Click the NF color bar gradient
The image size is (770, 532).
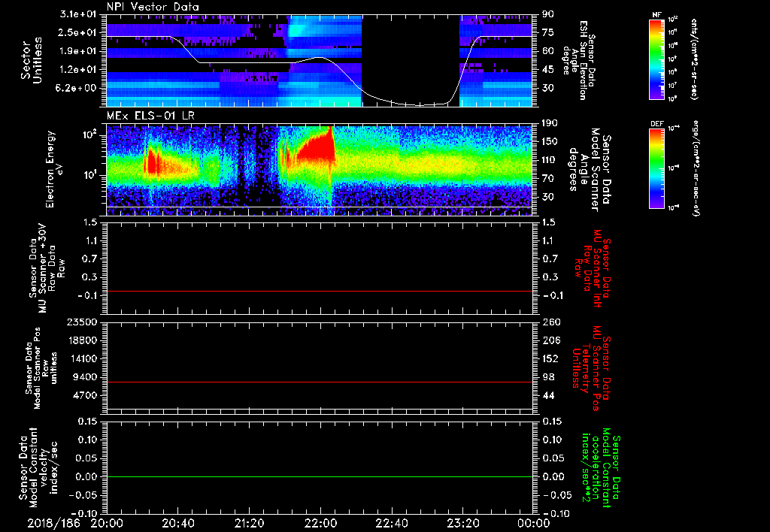click(657, 59)
